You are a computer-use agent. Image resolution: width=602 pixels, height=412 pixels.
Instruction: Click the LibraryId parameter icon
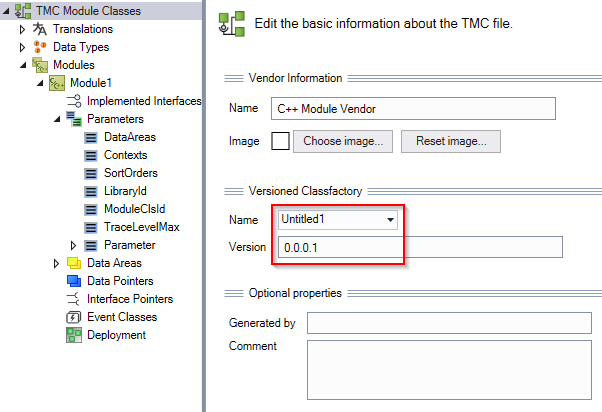coord(91,191)
